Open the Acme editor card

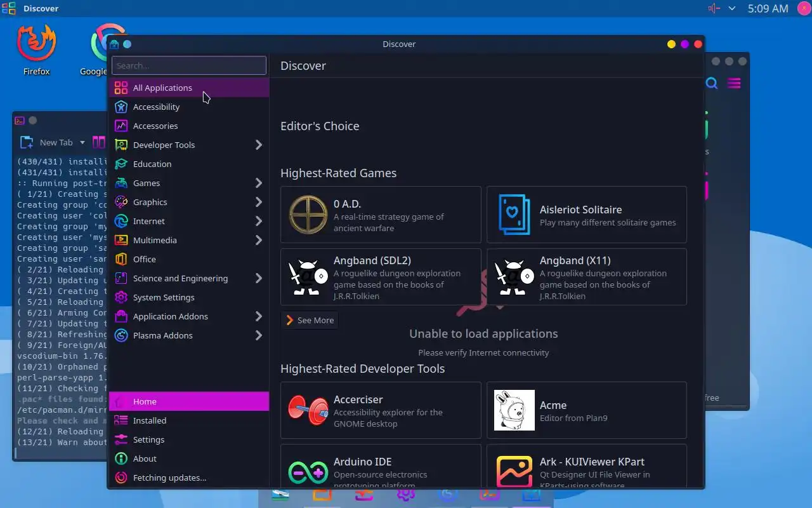click(x=587, y=410)
